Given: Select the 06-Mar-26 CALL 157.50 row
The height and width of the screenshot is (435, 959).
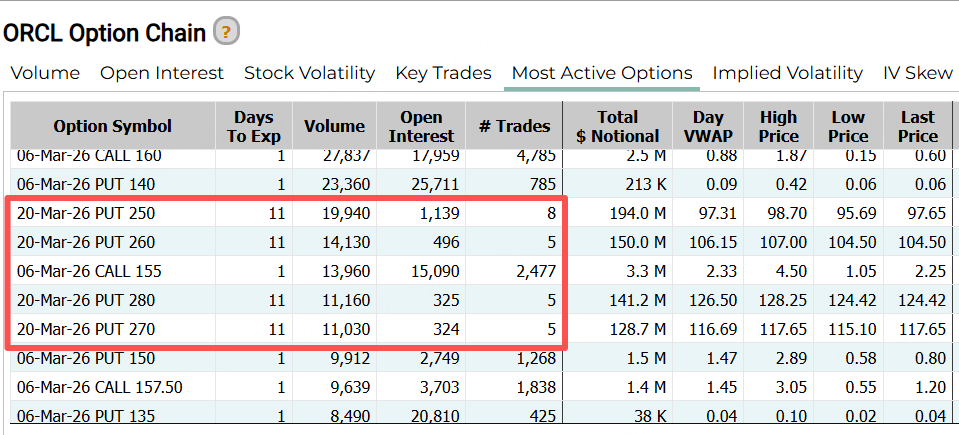Looking at the screenshot, I should click(99, 387).
